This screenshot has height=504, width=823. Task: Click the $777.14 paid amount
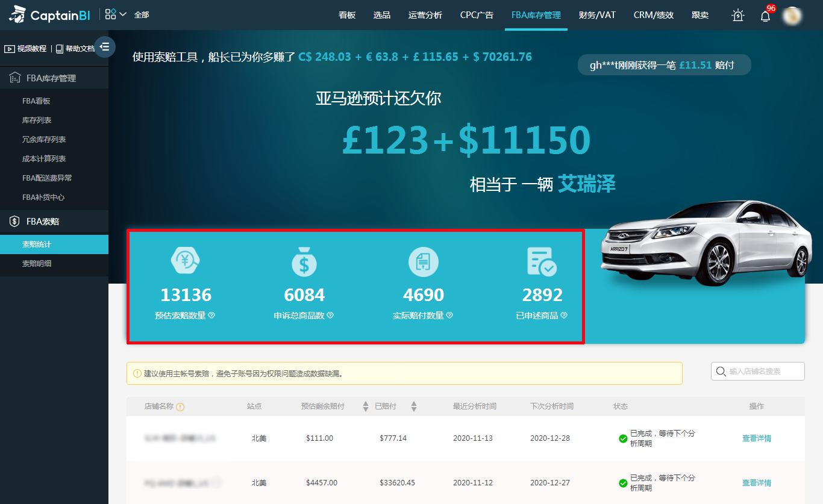click(393, 438)
